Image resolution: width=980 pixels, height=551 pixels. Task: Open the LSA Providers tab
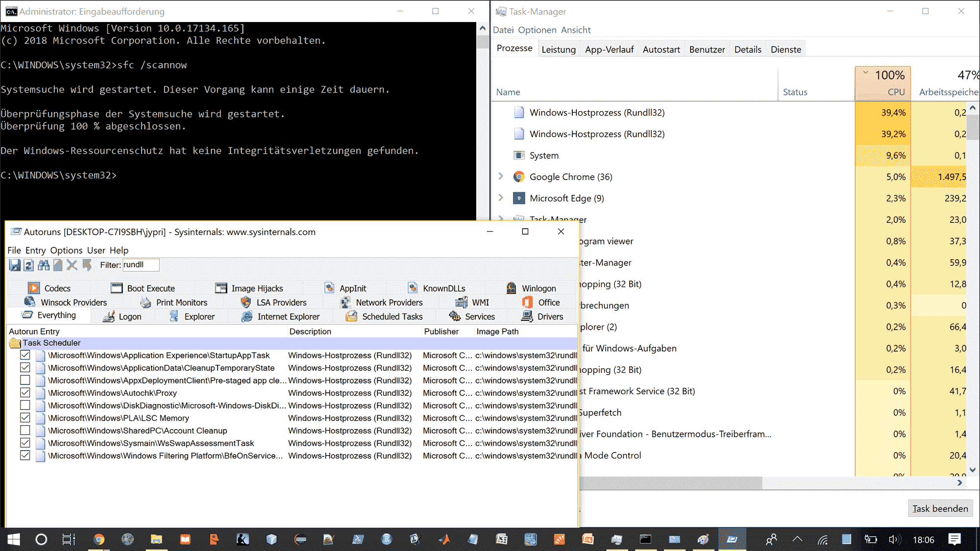(x=273, y=302)
